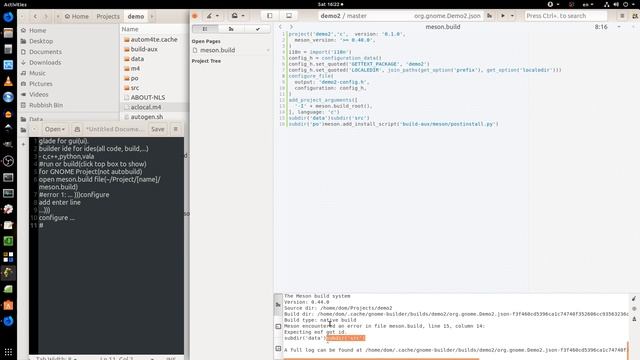Select the build targets sidebar tab
The width and height of the screenshot is (640, 360).
tap(231, 29)
